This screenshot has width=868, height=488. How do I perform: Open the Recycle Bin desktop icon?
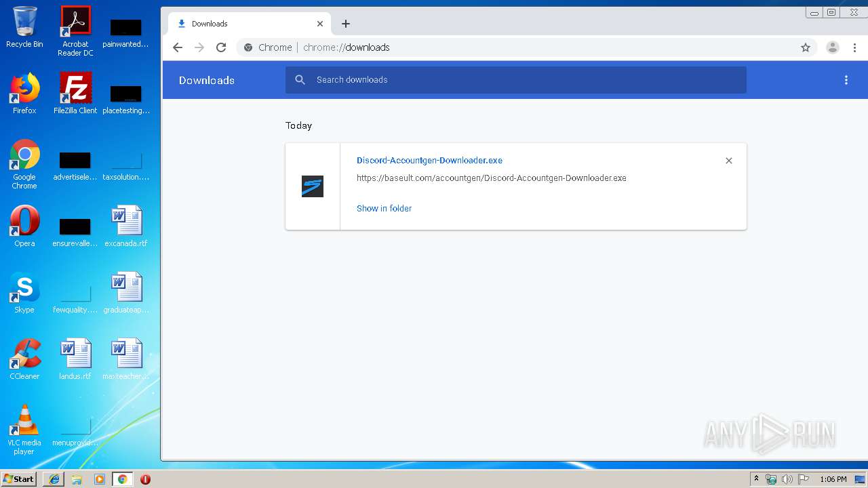point(24,27)
